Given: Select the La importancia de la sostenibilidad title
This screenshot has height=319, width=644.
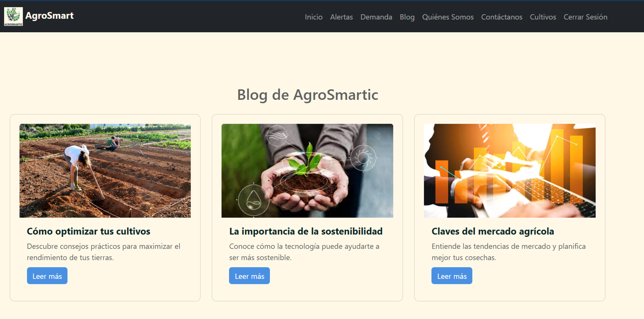Looking at the screenshot, I should click(306, 231).
